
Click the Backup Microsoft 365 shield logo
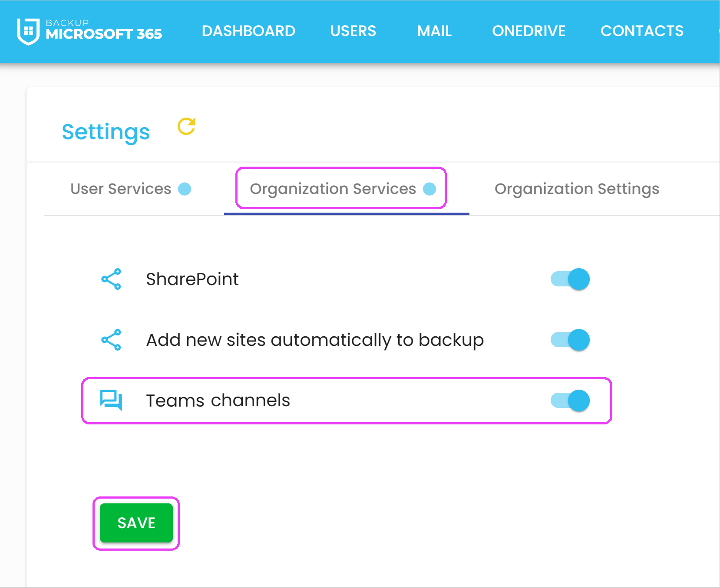(x=27, y=30)
